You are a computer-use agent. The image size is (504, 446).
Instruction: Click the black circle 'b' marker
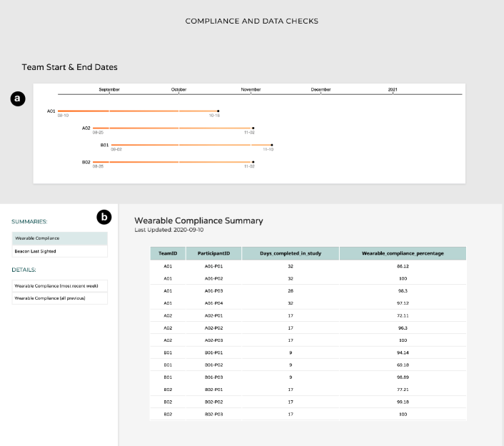point(104,216)
